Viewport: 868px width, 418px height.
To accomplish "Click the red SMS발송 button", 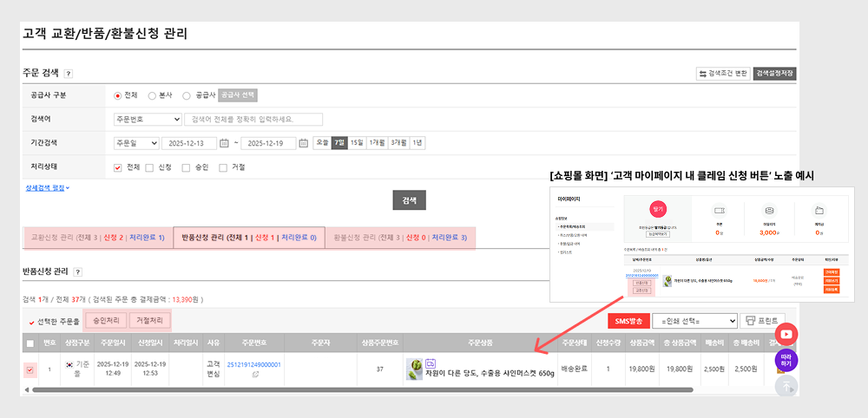I will [x=628, y=321].
